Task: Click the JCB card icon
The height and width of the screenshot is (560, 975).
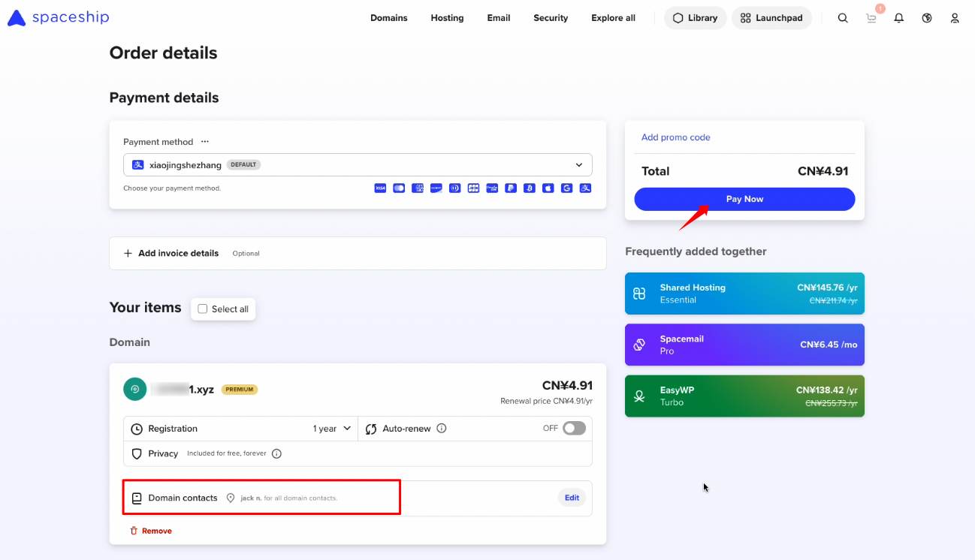Action: pos(473,188)
